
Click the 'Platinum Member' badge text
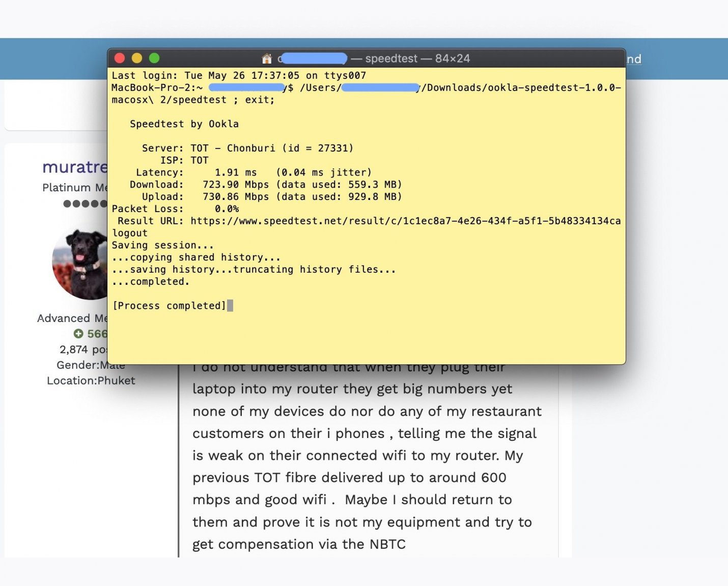pos(74,188)
